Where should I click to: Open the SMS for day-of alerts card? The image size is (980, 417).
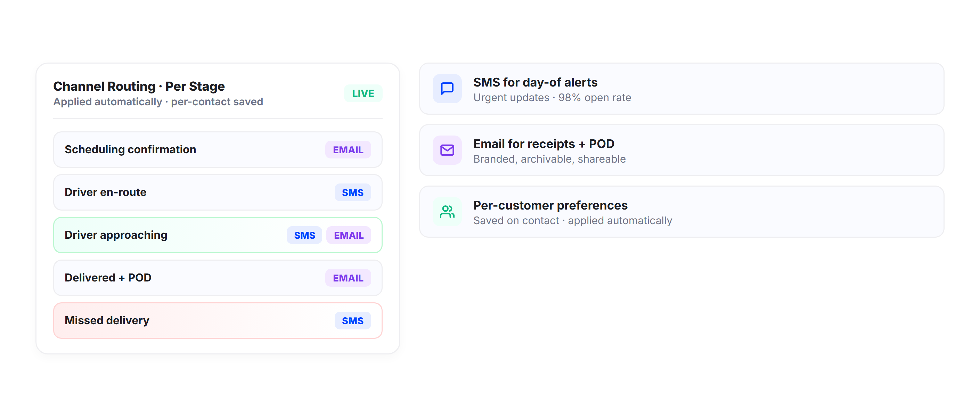(x=681, y=89)
